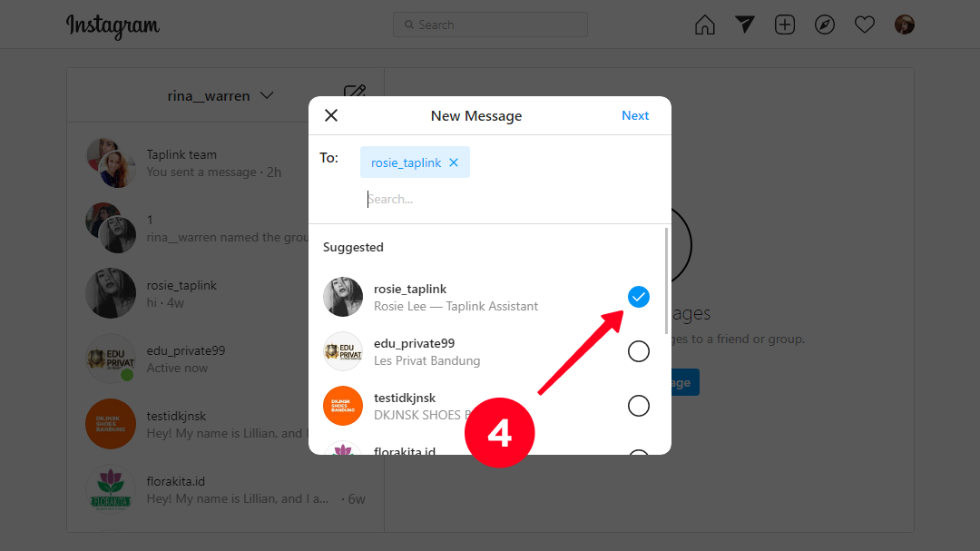
Task: Click the rosie_taplink avatar in suggestions
Action: 342,297
